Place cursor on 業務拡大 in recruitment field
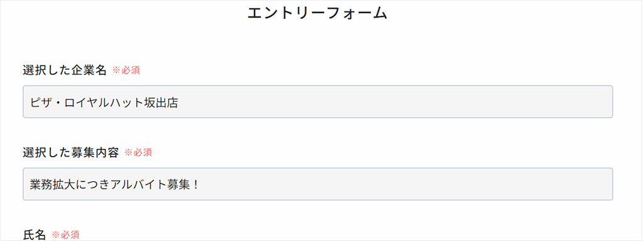644x241 pixels. point(53,184)
